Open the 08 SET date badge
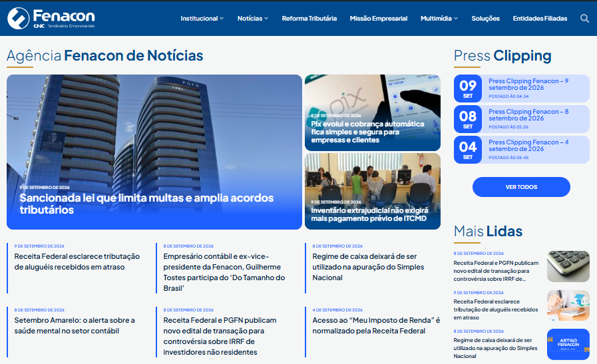597x364 pixels. 467,119
